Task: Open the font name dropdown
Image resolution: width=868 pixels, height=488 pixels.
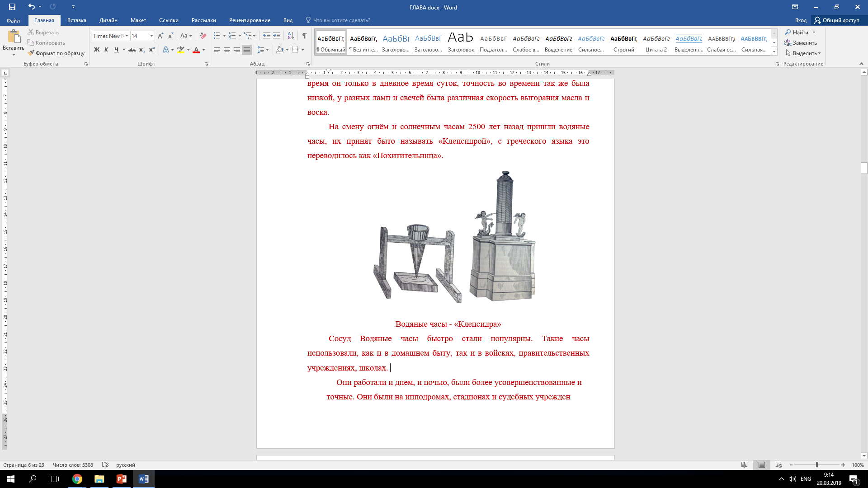Action: [x=127, y=36]
